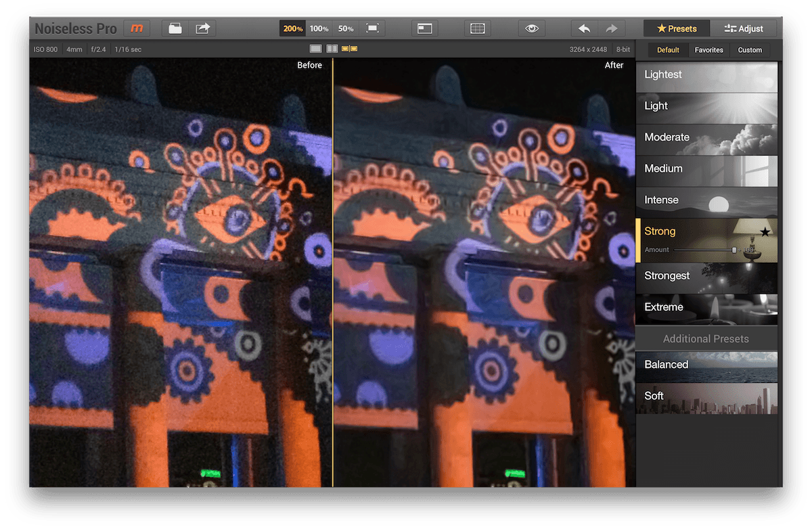Toggle the compare view panel icon
The height and width of the screenshot is (529, 812).
point(425,28)
